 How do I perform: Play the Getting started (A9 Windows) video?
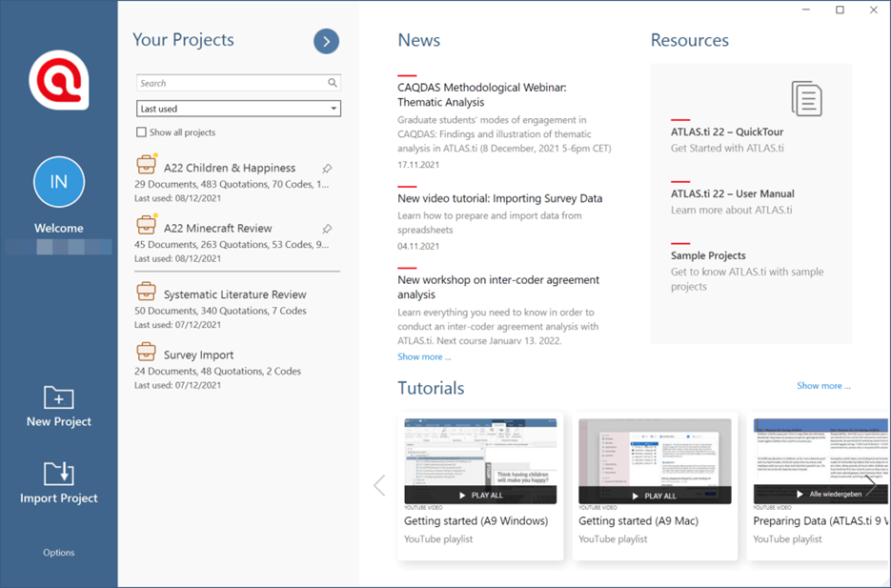coord(480,495)
